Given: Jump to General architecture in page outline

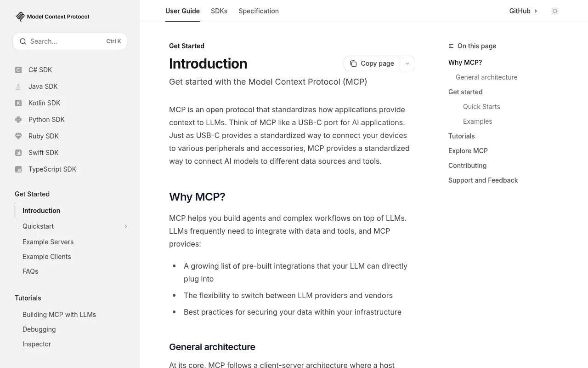Looking at the screenshot, I should 486,77.
